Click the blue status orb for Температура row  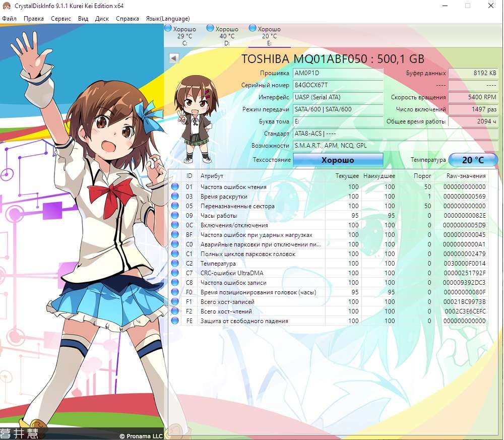[175, 263]
